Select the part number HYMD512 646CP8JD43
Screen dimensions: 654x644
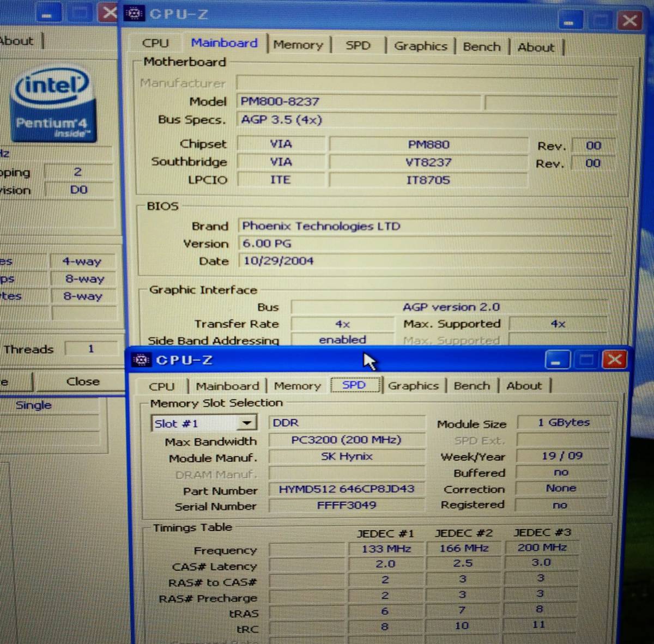click(x=347, y=489)
